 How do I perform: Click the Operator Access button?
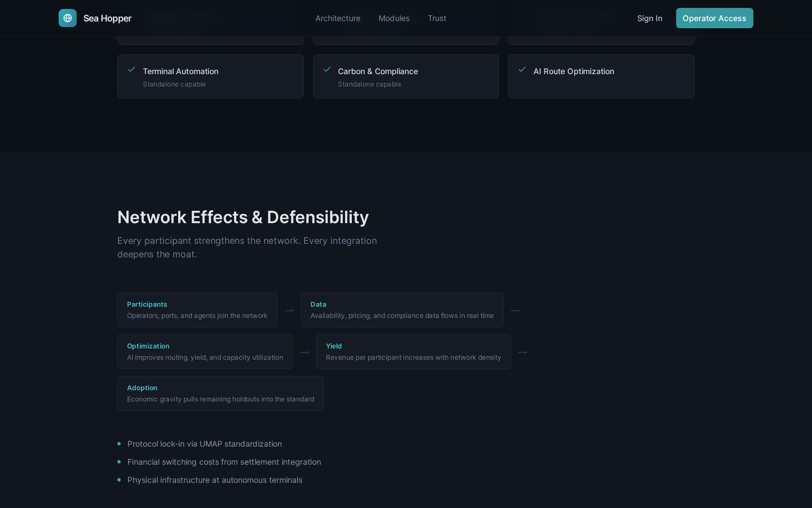(714, 18)
